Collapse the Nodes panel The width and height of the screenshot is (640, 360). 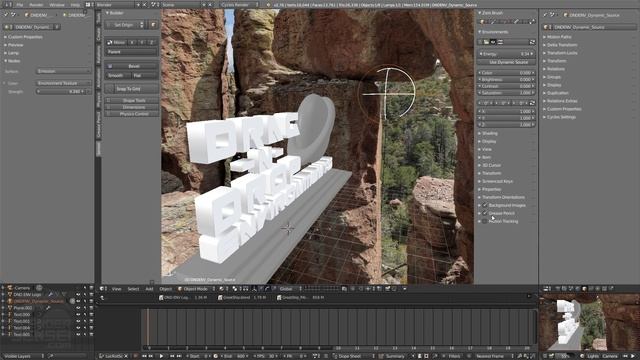(13, 61)
